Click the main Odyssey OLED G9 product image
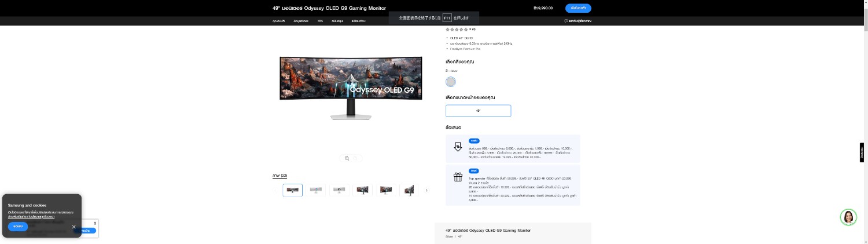Viewport: 868px width, 244px height. click(351, 88)
